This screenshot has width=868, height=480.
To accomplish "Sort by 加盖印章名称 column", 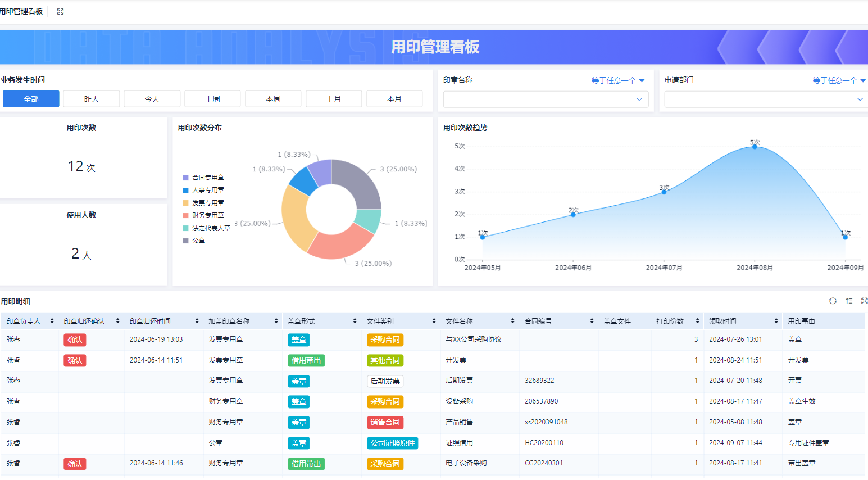I will (276, 321).
